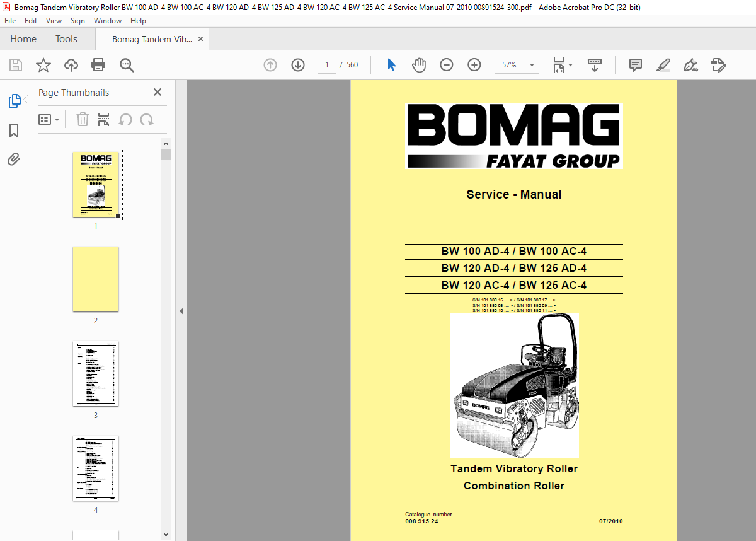
Task: Click the read mode toolbar icon
Action: 595,65
